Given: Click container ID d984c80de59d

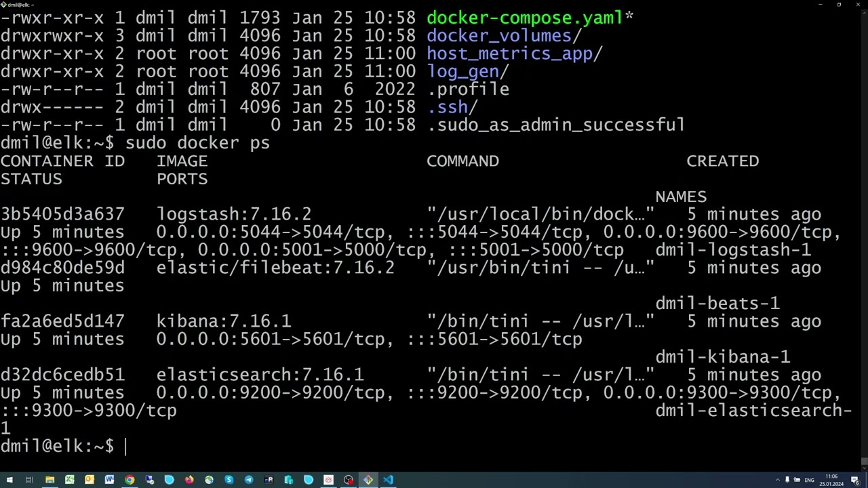Looking at the screenshot, I should point(62,268).
